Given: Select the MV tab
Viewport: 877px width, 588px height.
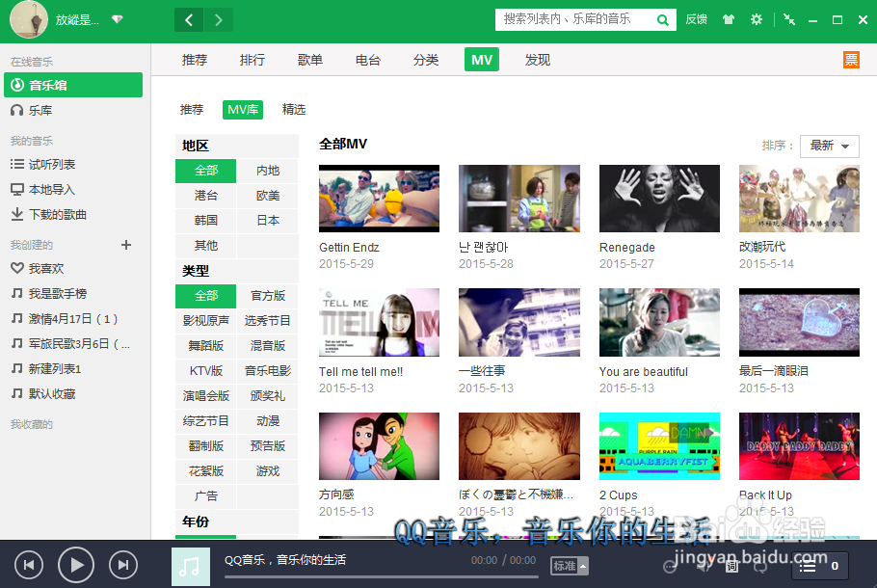Looking at the screenshot, I should (482, 60).
